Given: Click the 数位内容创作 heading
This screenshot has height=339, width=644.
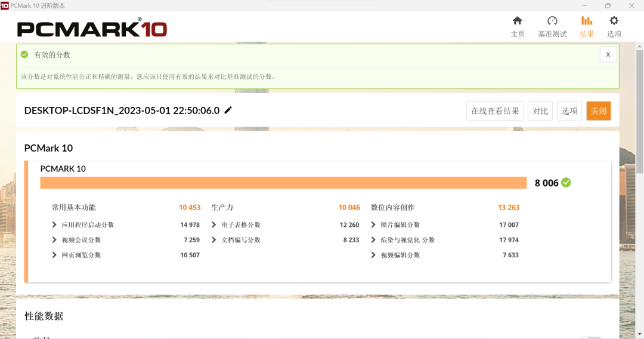Looking at the screenshot, I should coord(392,208).
